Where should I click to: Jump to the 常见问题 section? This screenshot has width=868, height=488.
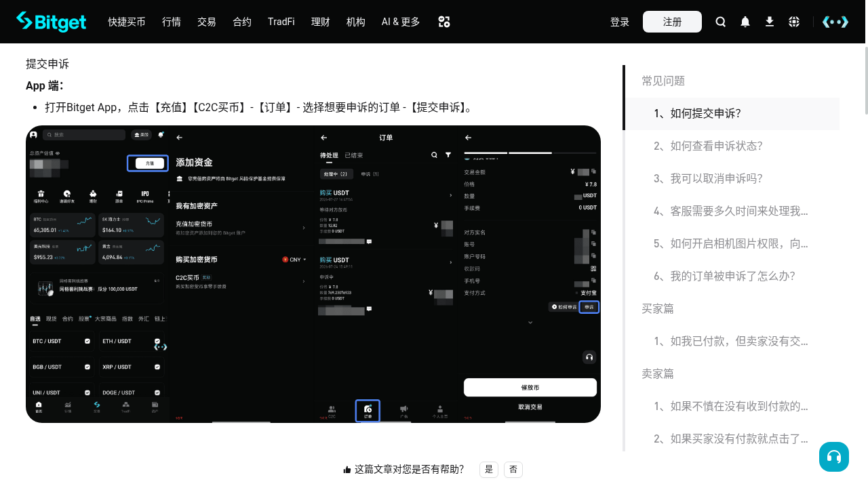(x=663, y=81)
